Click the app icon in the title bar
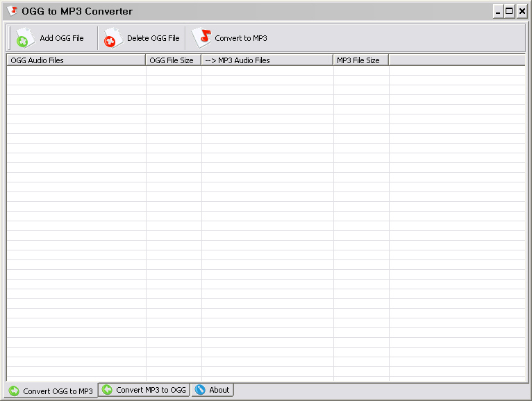The height and width of the screenshot is (401, 532). [x=12, y=11]
